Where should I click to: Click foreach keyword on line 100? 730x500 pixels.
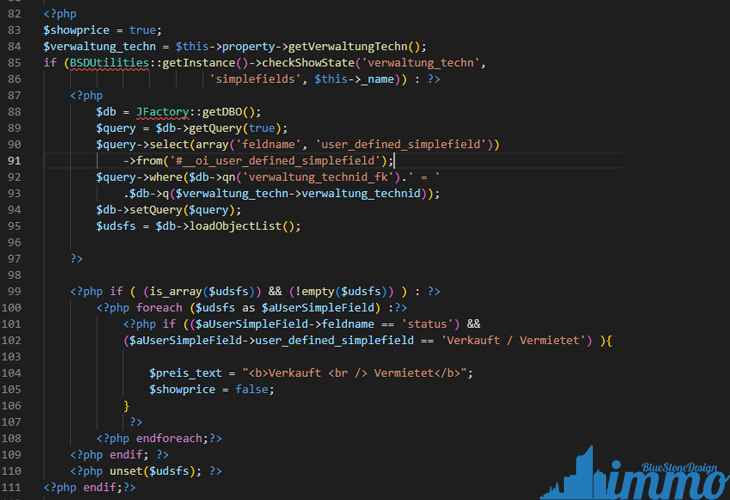click(x=159, y=308)
